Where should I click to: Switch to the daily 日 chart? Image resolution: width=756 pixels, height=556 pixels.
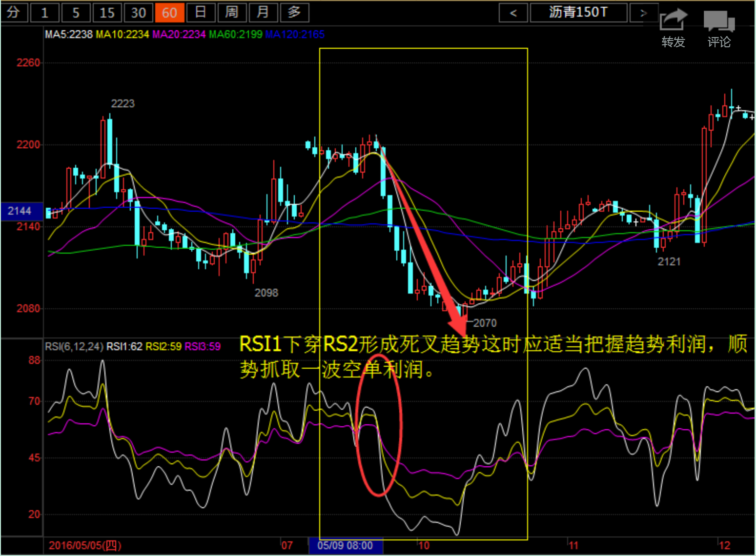[201, 12]
